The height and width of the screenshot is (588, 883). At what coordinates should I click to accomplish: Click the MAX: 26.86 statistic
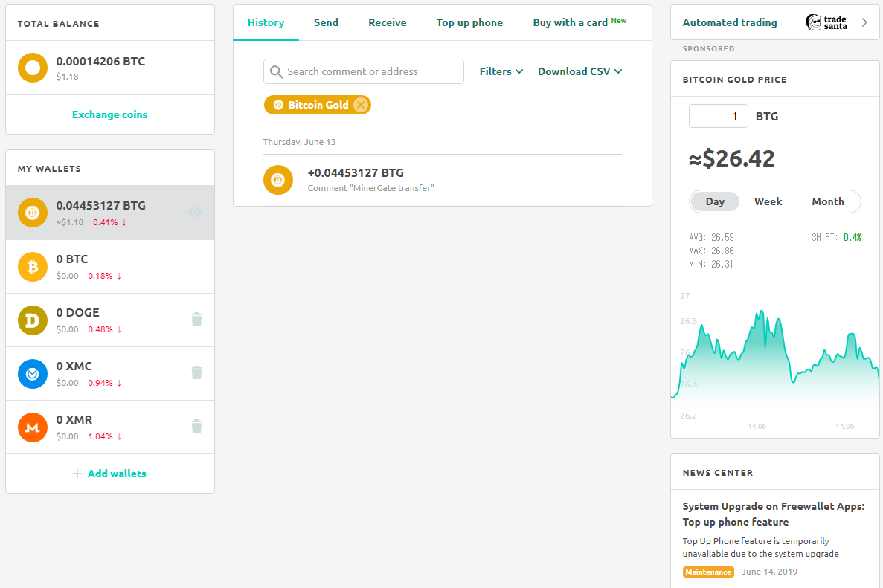coord(711,251)
